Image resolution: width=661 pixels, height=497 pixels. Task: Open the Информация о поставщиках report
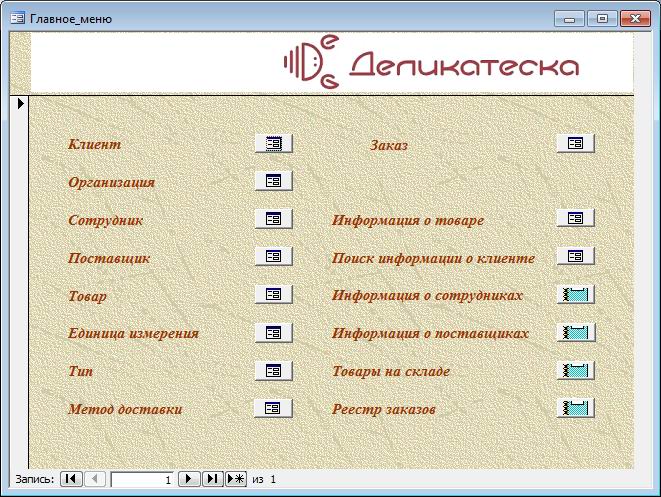pos(575,332)
